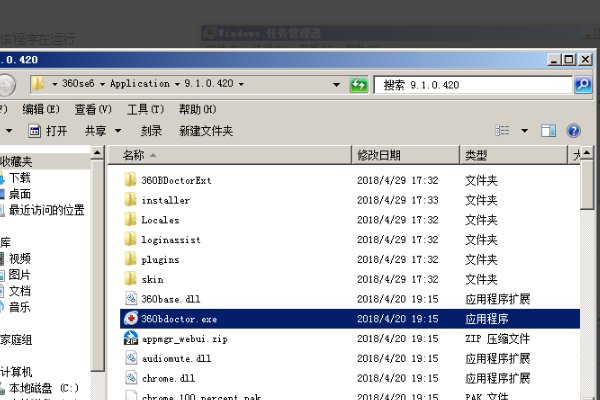Select 最近访问的位置 in navigation pane
Screen dimensions: 600x400
pos(46,210)
